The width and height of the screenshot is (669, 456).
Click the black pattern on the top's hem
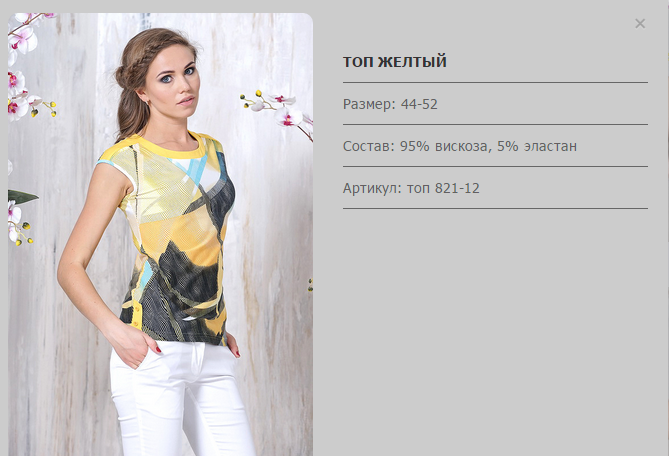(x=175, y=294)
